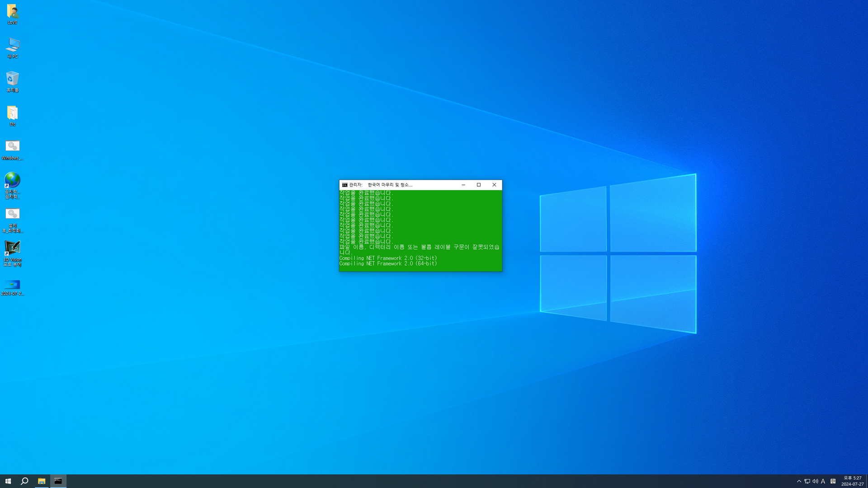Click Korean IME 한 language indicator

point(833,481)
